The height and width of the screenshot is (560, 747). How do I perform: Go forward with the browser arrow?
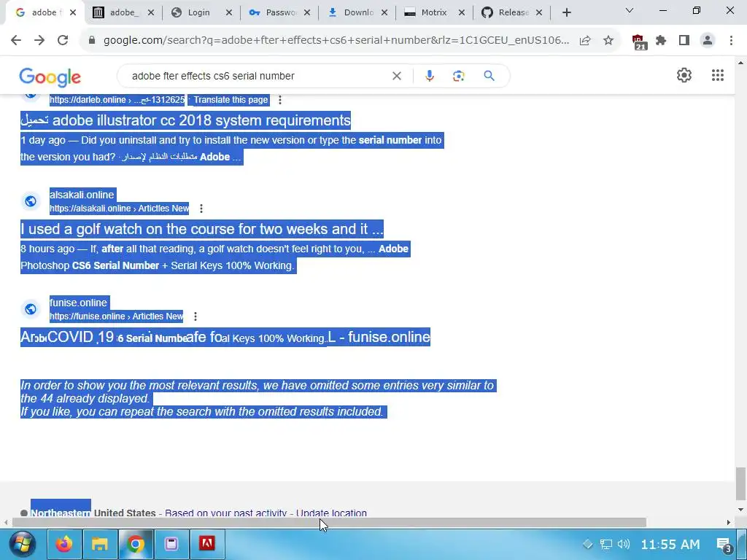(39, 41)
